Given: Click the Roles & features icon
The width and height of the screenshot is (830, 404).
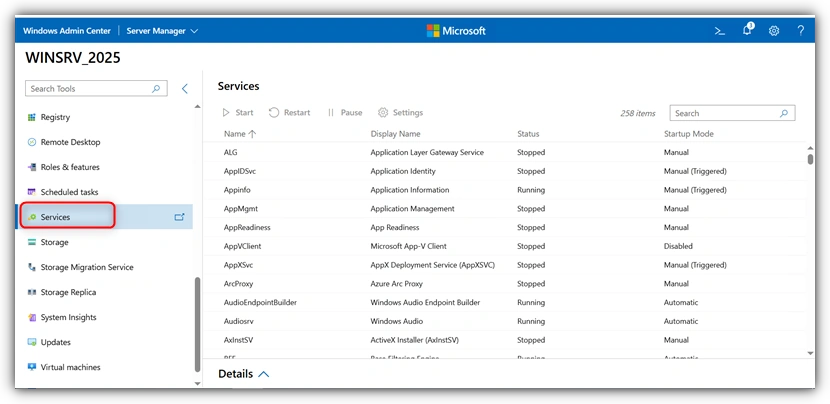Looking at the screenshot, I should pyautogui.click(x=32, y=167).
